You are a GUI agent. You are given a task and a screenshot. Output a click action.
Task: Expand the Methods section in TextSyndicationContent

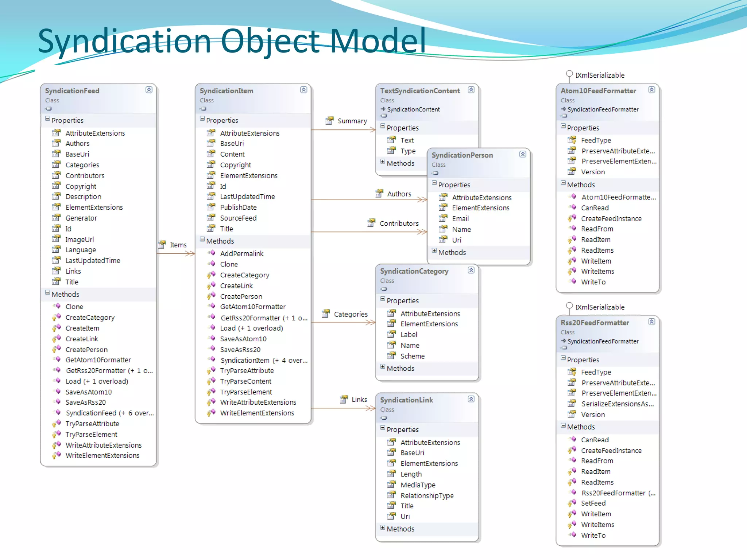point(383,162)
